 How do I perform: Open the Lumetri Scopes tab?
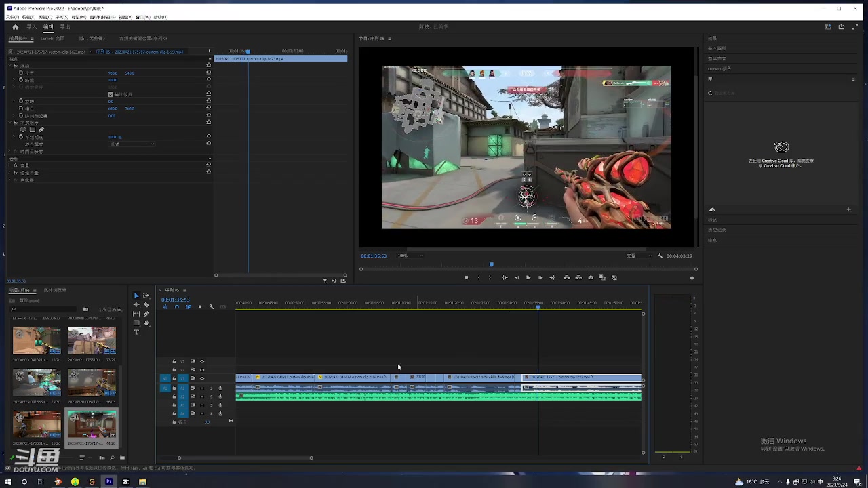[52, 39]
